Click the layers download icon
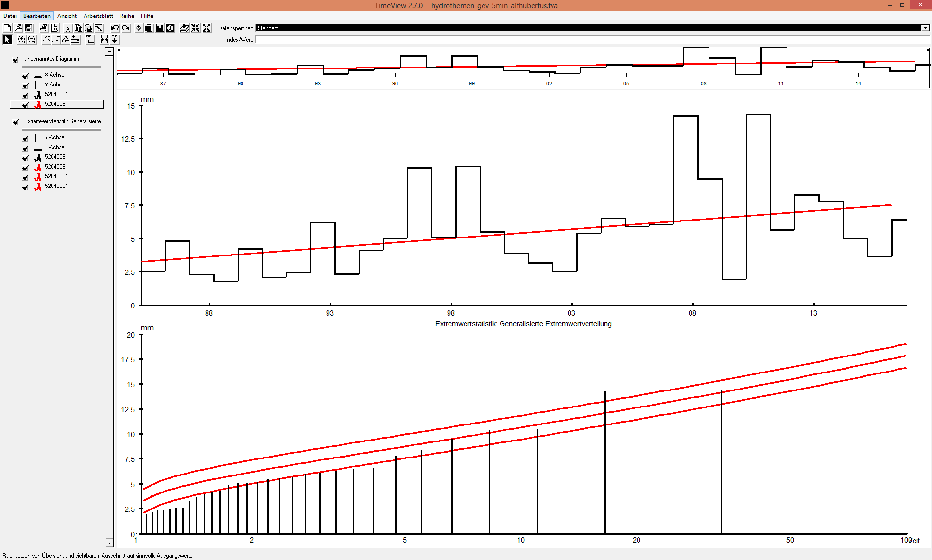Viewport: 932px width, 560px height. [184, 28]
